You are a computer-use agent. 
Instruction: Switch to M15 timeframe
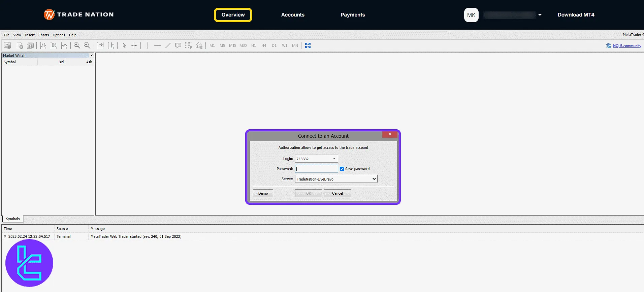232,45
